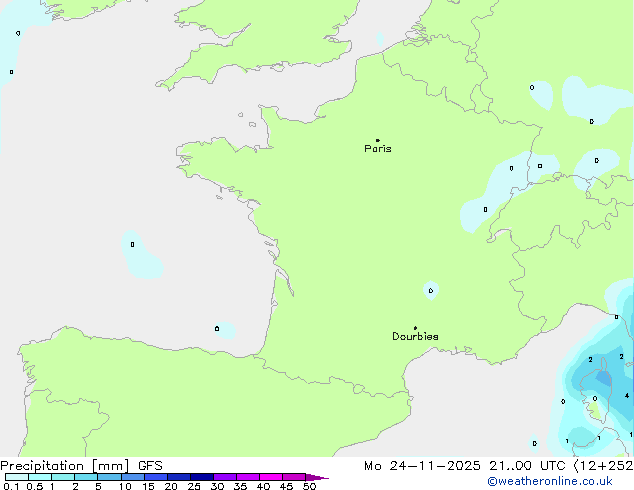Click the legend value 45
634x490 pixels.
(x=286, y=486)
